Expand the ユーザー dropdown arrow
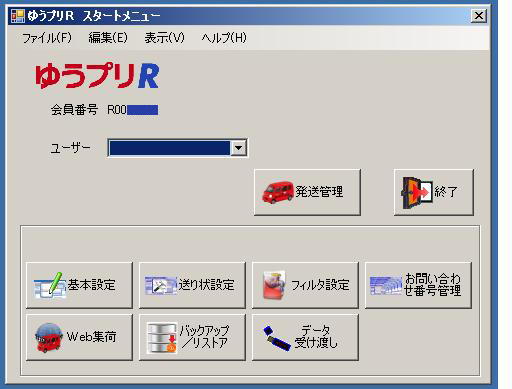 pyautogui.click(x=238, y=148)
